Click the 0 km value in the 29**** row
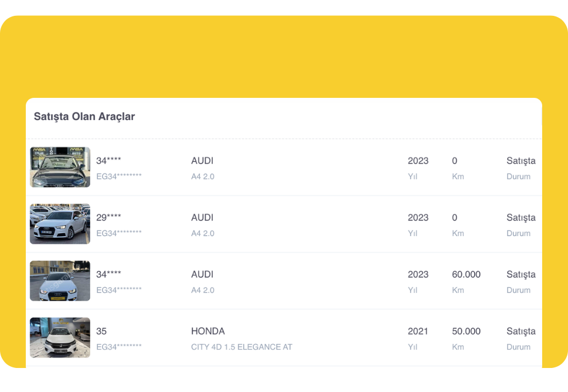The height and width of the screenshot is (392, 568). (x=454, y=217)
